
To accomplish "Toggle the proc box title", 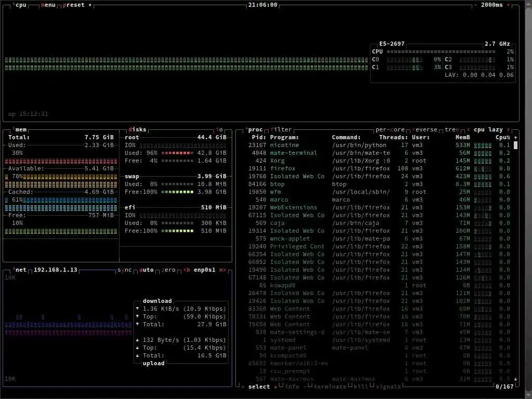I will point(255,129).
